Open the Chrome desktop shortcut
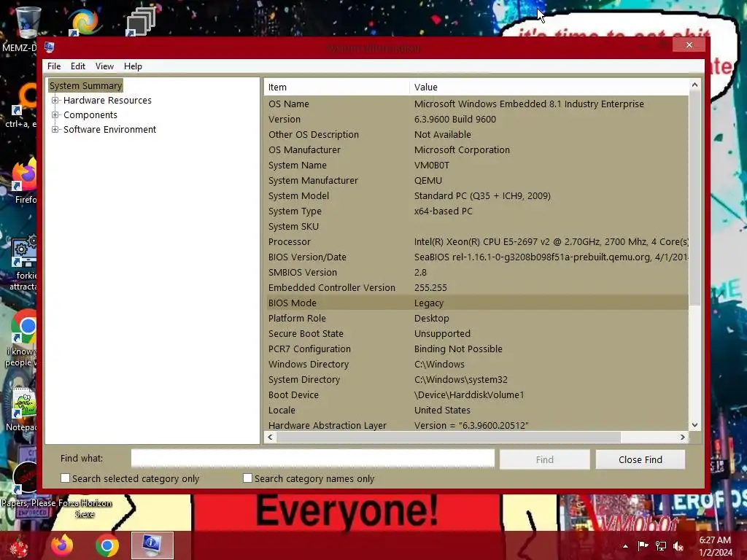Screen dimensions: 747x560 point(25,327)
